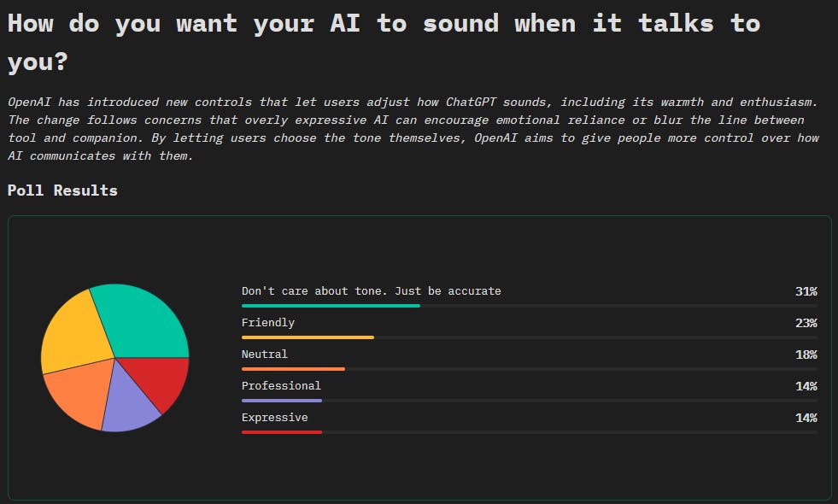Select the Expressive poll option label
Image resolution: width=838 pixels, height=504 pixels.
274,417
